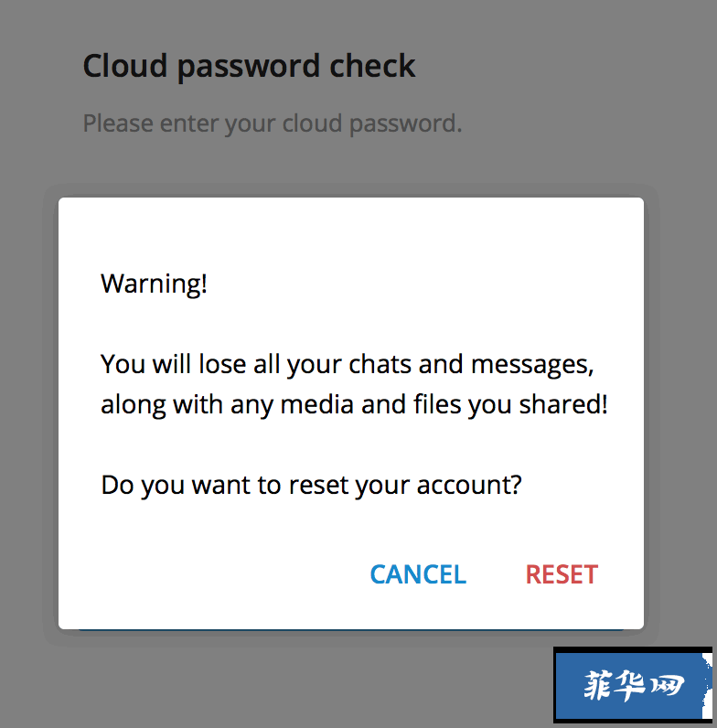The width and height of the screenshot is (717, 728).
Task: Click the You will lose all your chats line
Action: click(x=348, y=365)
